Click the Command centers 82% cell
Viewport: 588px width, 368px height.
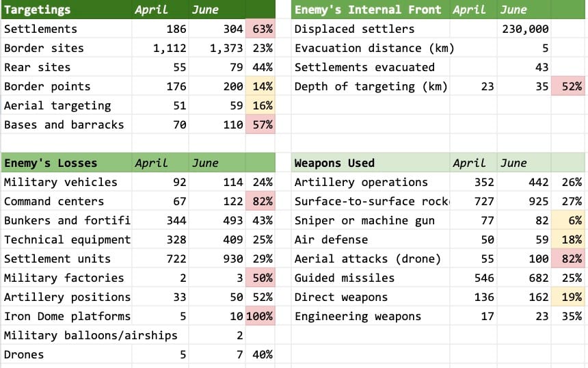coord(260,201)
